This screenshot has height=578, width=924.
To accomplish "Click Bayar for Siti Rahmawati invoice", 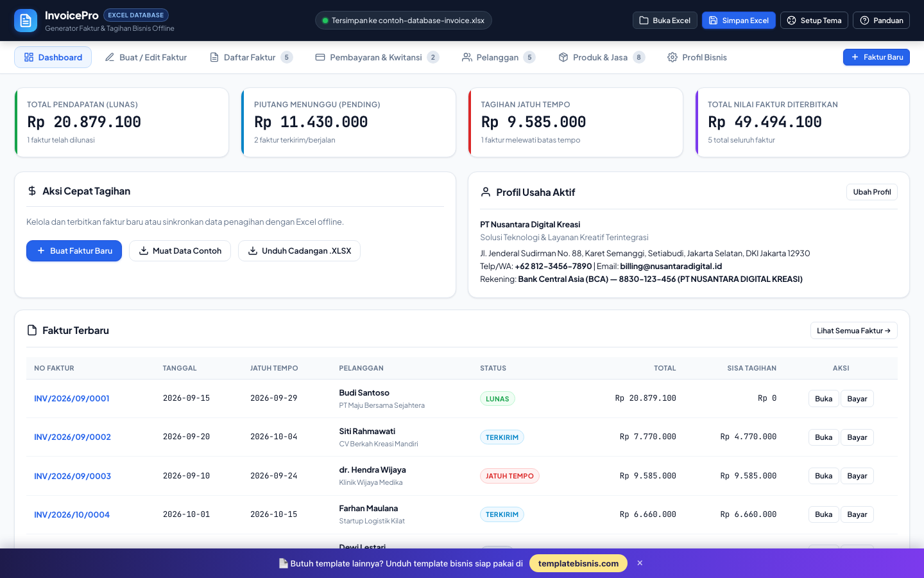I will [857, 437].
